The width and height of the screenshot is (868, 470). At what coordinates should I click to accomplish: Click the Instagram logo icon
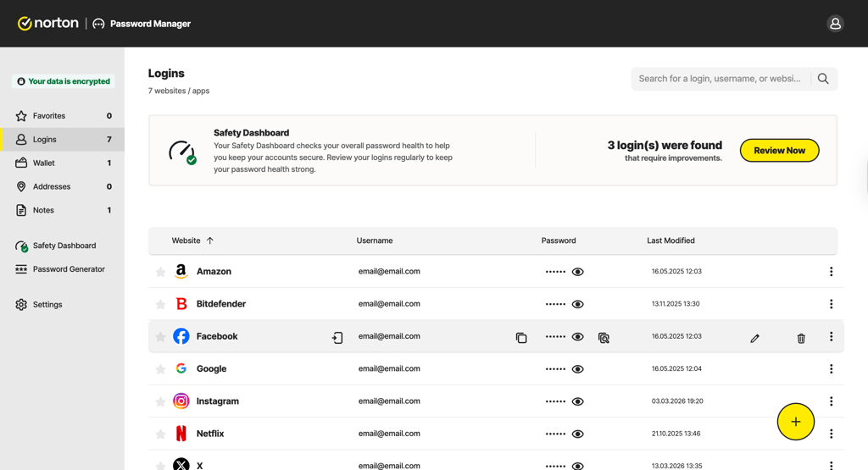pyautogui.click(x=181, y=401)
